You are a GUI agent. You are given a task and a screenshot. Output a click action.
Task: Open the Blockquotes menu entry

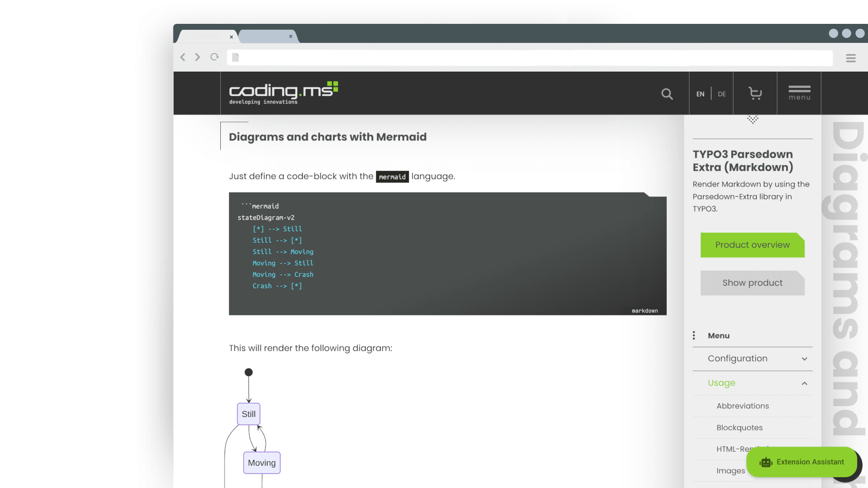pos(739,427)
